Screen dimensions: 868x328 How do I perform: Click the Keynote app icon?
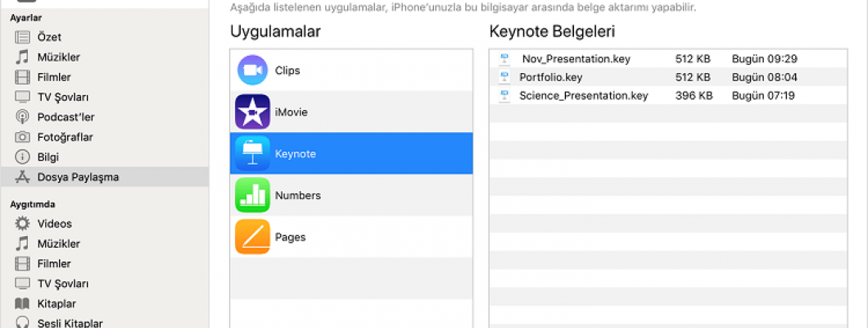pos(252,154)
